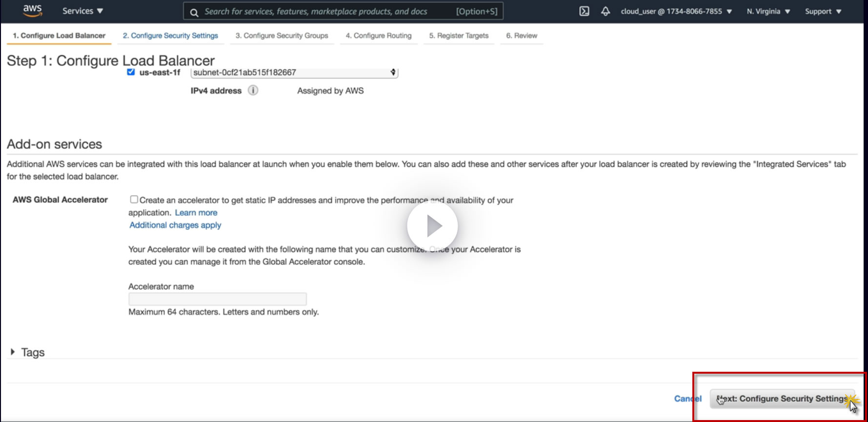
Task: Click the AWS logo home icon
Action: point(33,11)
